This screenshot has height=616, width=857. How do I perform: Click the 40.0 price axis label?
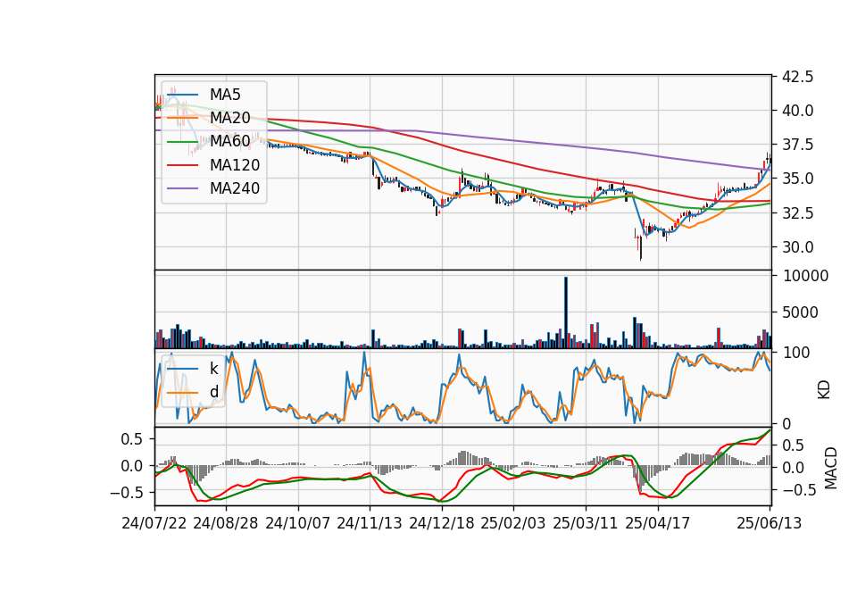coord(797,111)
